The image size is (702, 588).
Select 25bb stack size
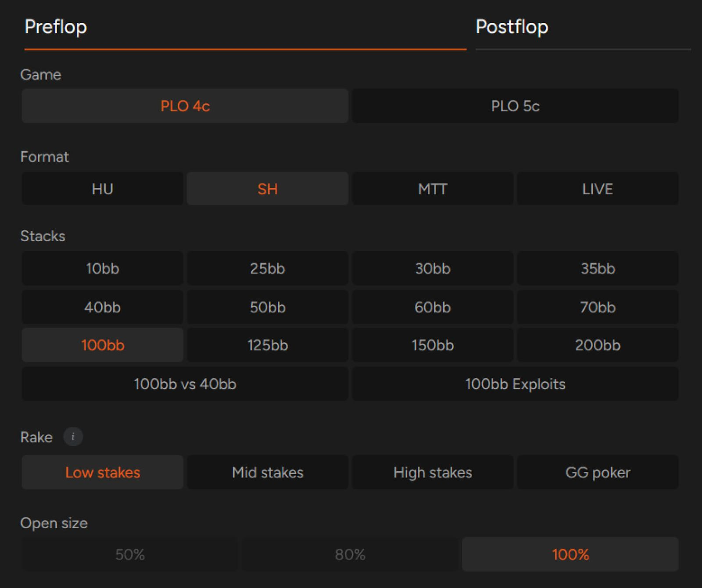click(x=267, y=269)
